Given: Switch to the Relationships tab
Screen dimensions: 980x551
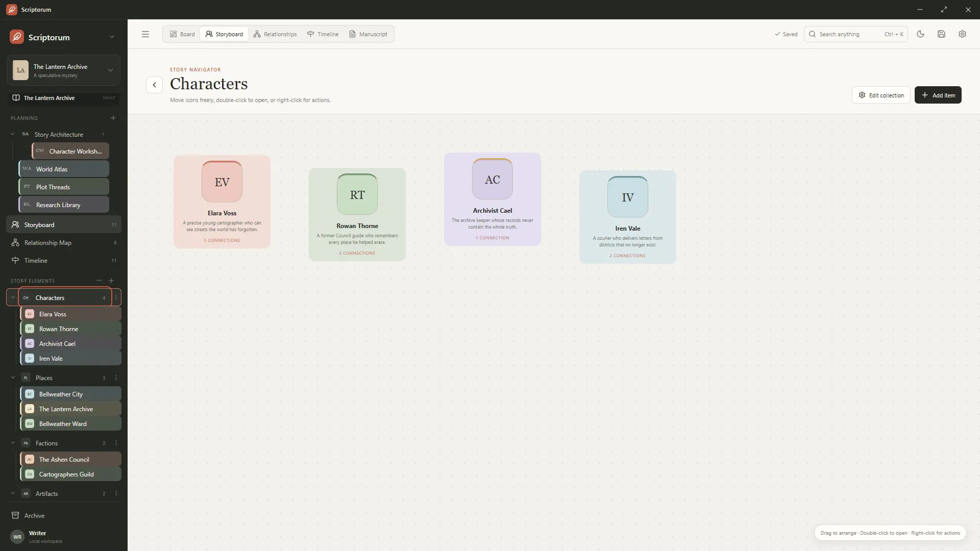Looking at the screenshot, I should [275, 34].
